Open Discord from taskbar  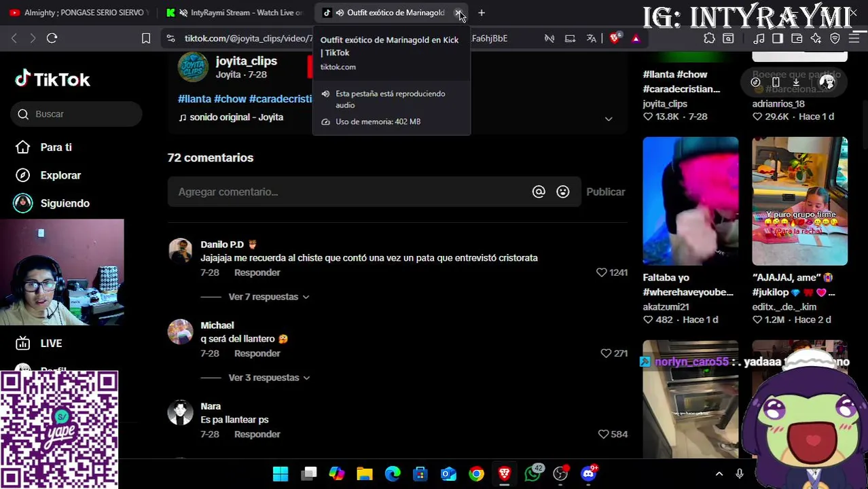pos(589,473)
